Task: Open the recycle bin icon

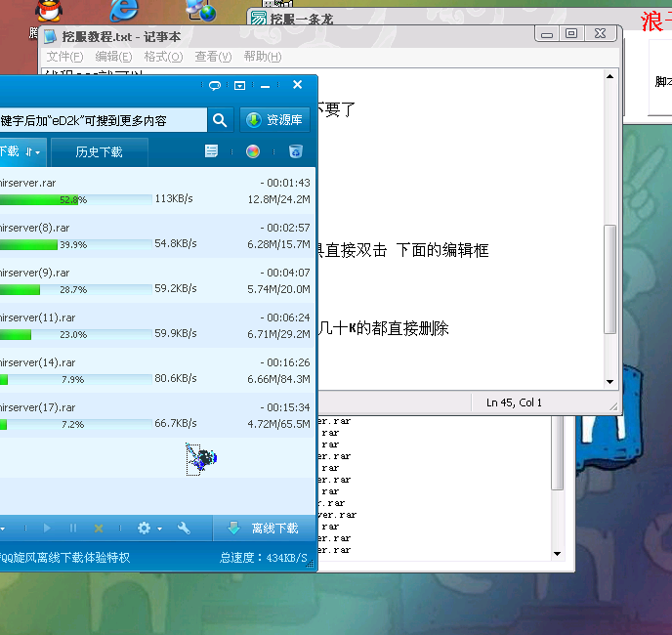Action: pyautogui.click(x=295, y=151)
